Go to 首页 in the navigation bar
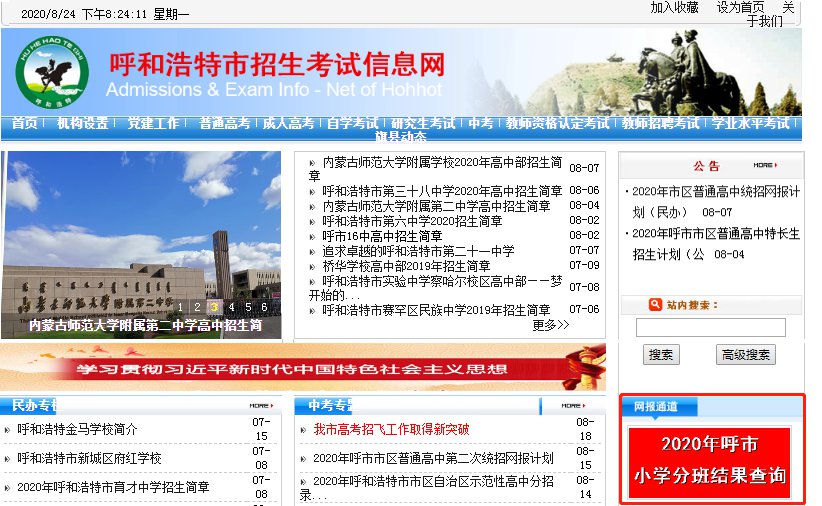Screen dimensions: 822x506 click(25, 123)
